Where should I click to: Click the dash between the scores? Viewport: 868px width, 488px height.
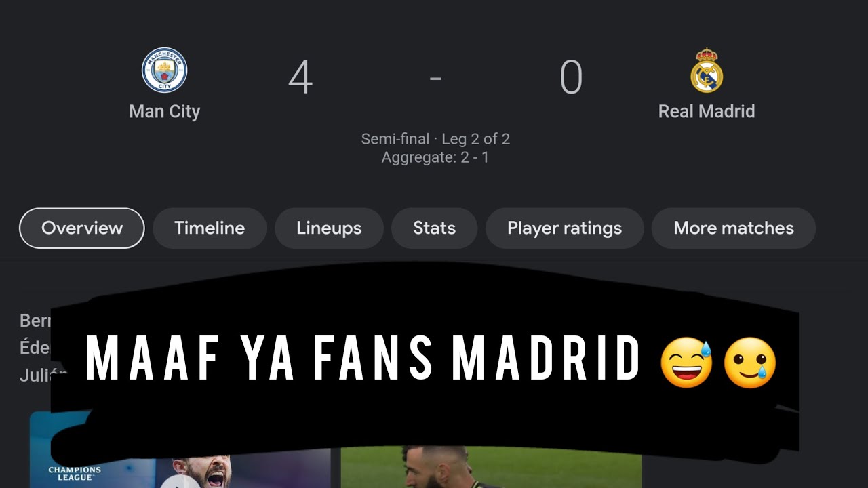(435, 78)
